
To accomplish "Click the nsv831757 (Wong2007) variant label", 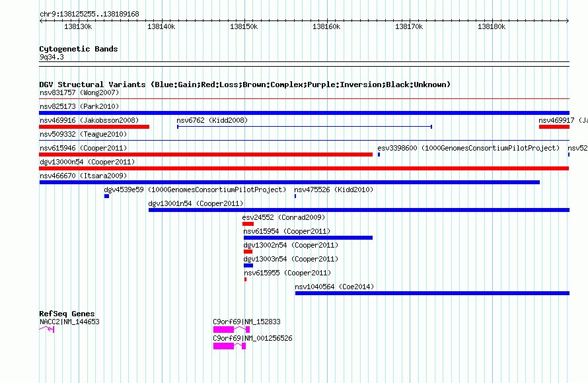I will (x=79, y=92).
